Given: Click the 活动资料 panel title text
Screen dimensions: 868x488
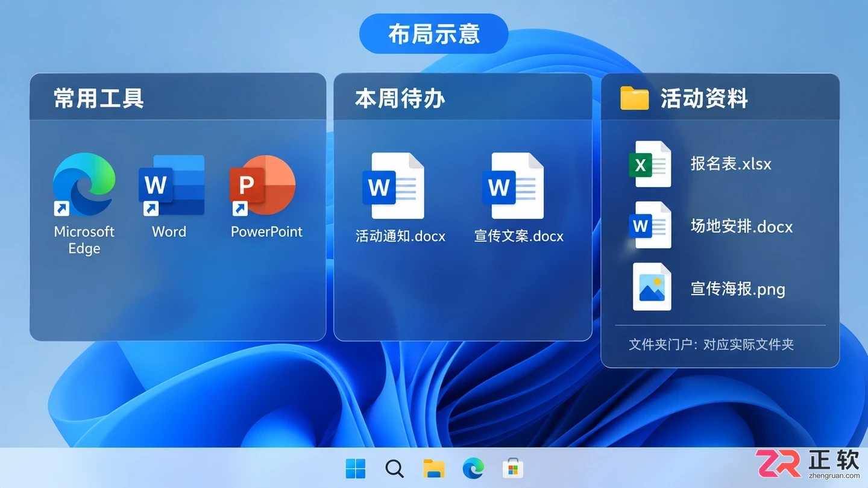Looking at the screenshot, I should pyautogui.click(x=704, y=98).
